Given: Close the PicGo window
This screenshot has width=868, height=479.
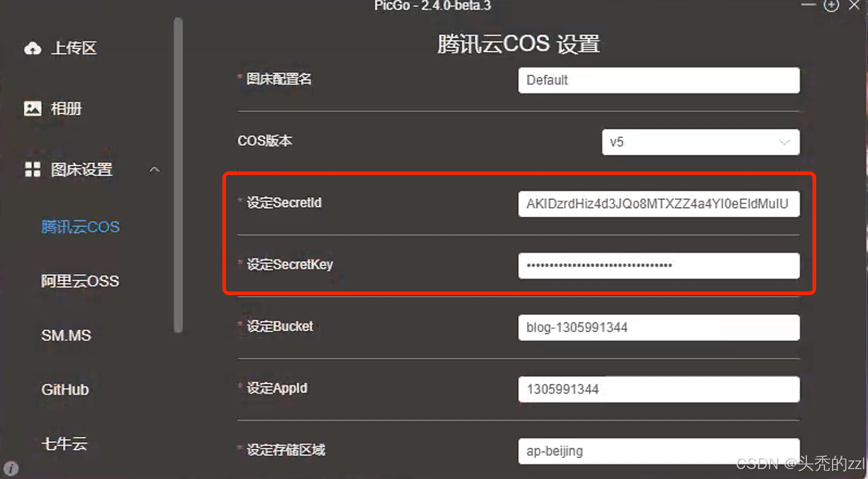Looking at the screenshot, I should coord(854,5).
